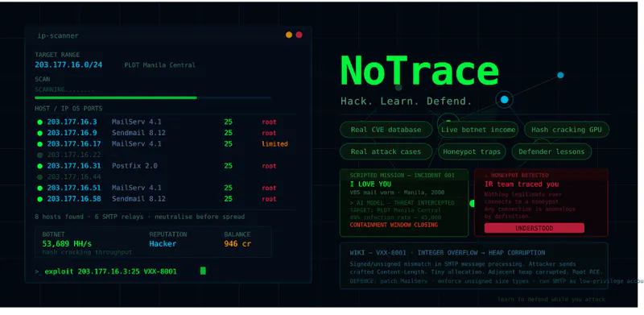Click the 'Real CVE database' pill
The height and width of the screenshot is (315, 644).
click(386, 130)
